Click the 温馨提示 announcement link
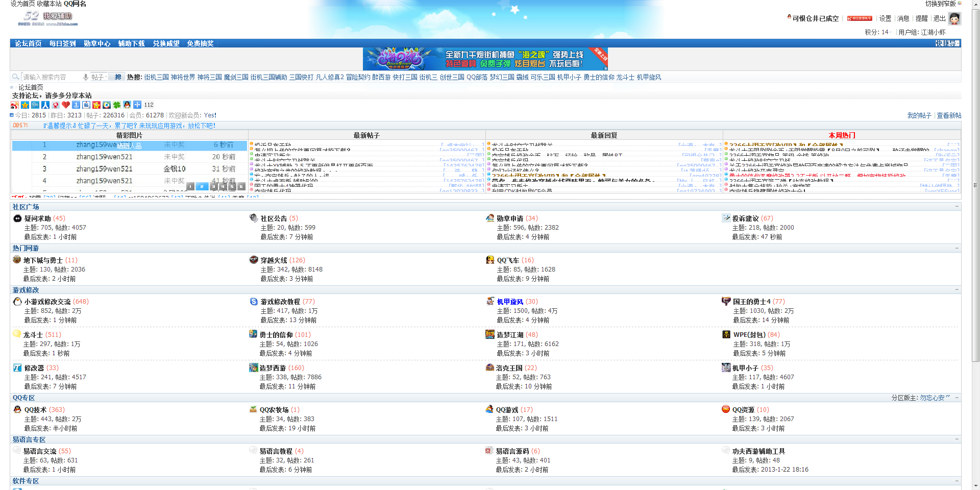Viewport: 980px width, 490px height. pos(129,126)
